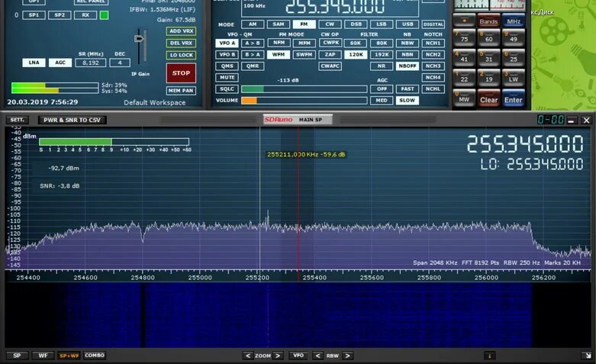Switch to FM mode
The height and width of the screenshot is (364, 596).
[x=304, y=24]
